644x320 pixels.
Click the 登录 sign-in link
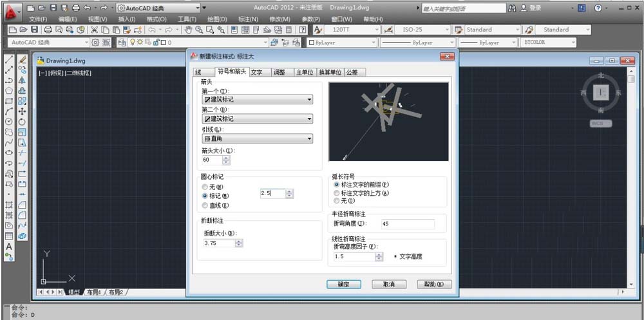(x=535, y=8)
